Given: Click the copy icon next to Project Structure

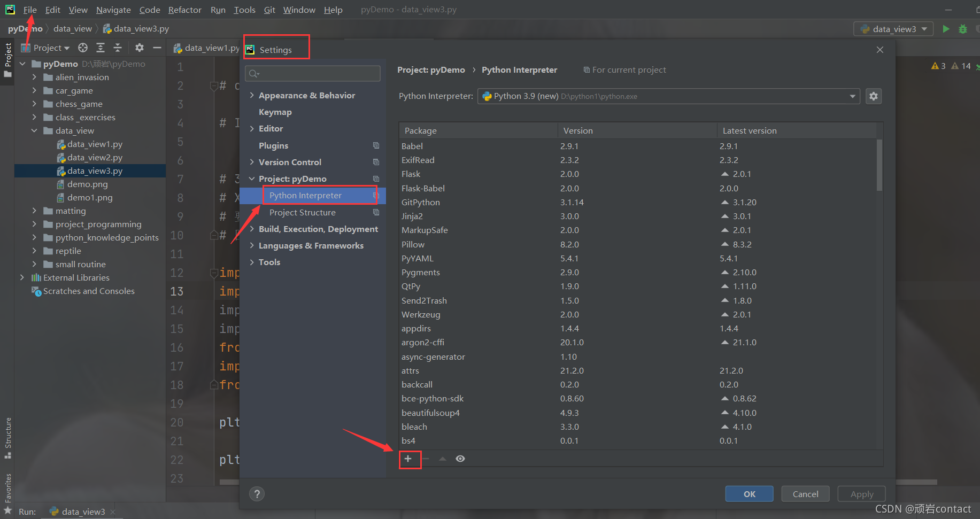Looking at the screenshot, I should point(376,212).
